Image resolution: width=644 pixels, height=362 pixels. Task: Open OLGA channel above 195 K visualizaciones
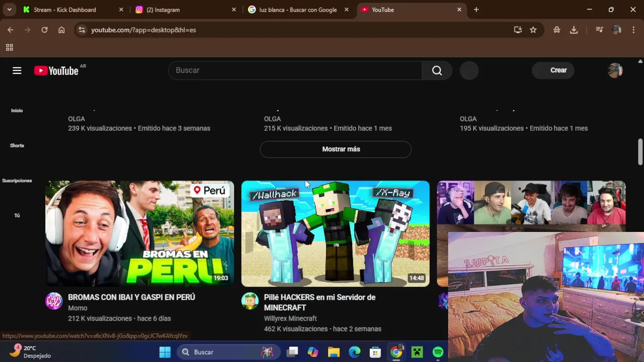468,119
